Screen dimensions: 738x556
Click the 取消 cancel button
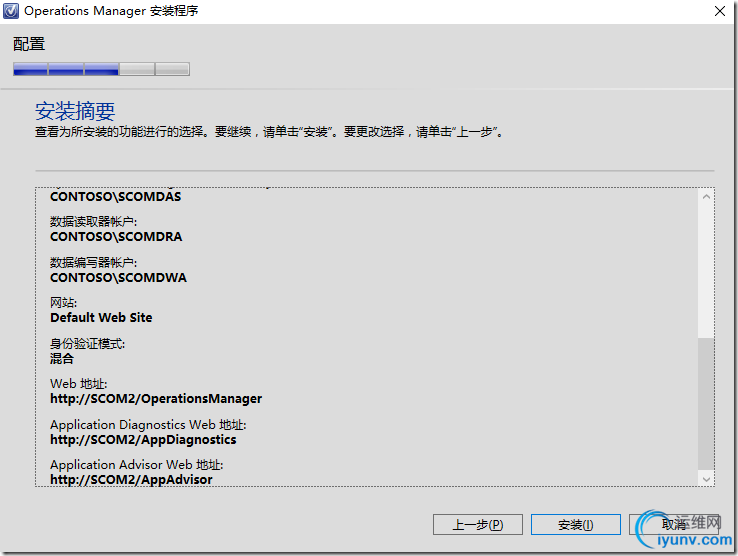pyautogui.click(x=674, y=524)
